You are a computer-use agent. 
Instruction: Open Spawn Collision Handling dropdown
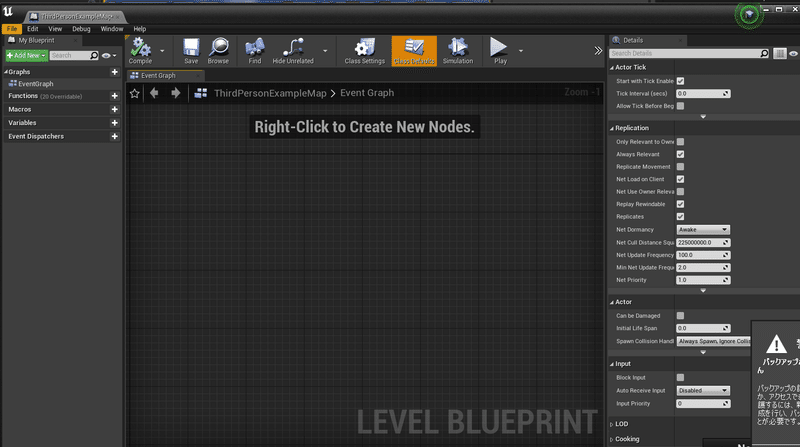(714, 341)
